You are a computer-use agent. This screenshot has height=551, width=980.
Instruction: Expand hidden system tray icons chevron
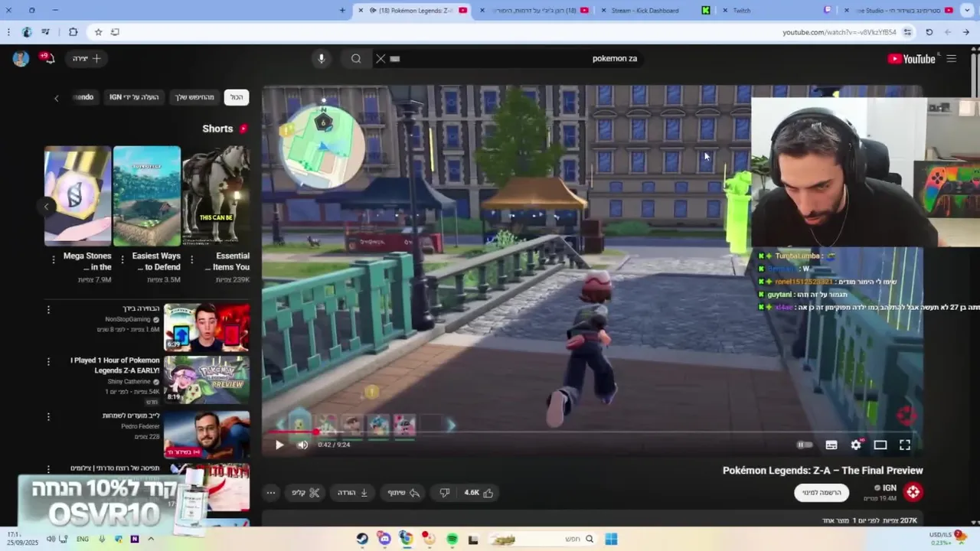[151, 539]
